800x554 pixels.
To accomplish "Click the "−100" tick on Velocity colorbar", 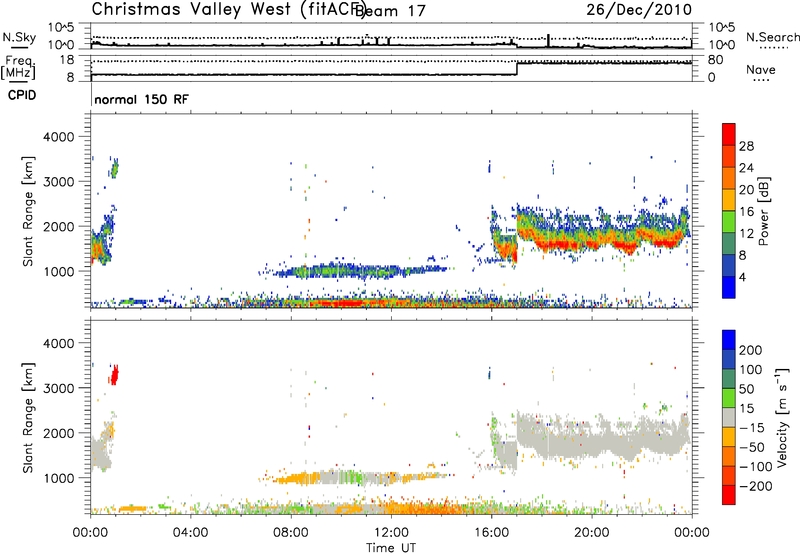I will tap(756, 467).
